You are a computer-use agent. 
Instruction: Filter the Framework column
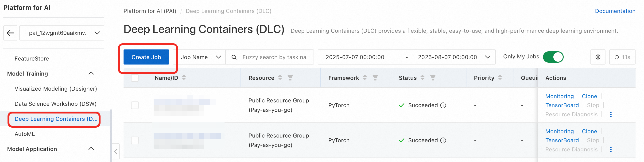click(375, 78)
